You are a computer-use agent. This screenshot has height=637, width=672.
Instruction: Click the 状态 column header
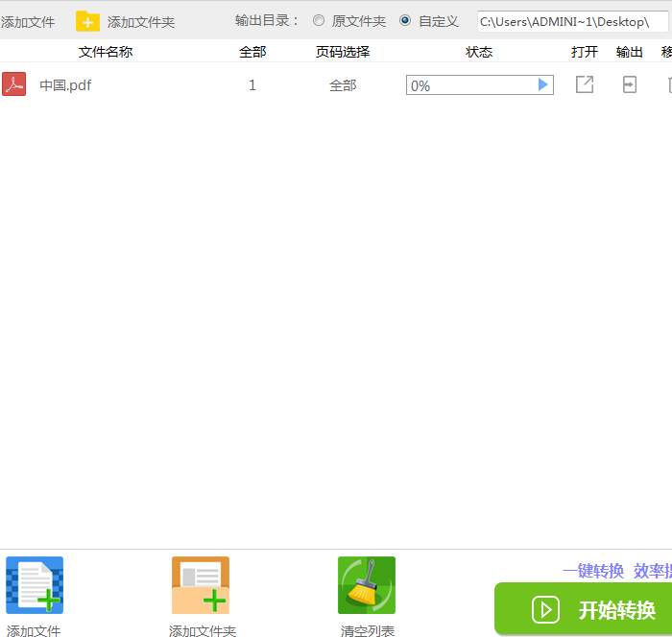click(479, 52)
